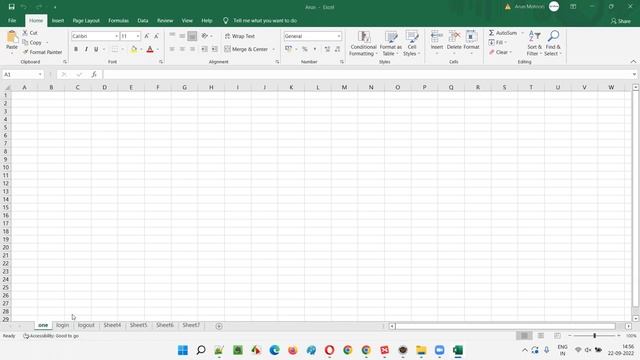Click the Orientation text angle icon
The width and height of the screenshot is (640, 360).
205,36
